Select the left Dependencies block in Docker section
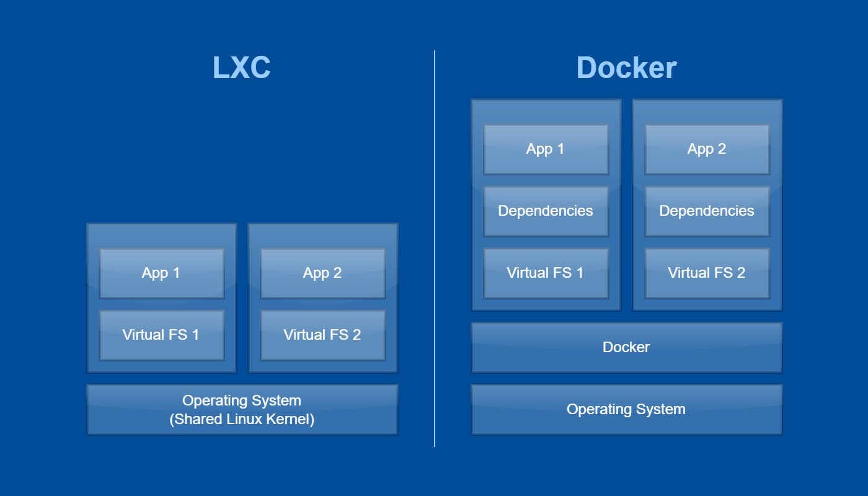Image resolution: width=868 pixels, height=496 pixels. pos(546,211)
